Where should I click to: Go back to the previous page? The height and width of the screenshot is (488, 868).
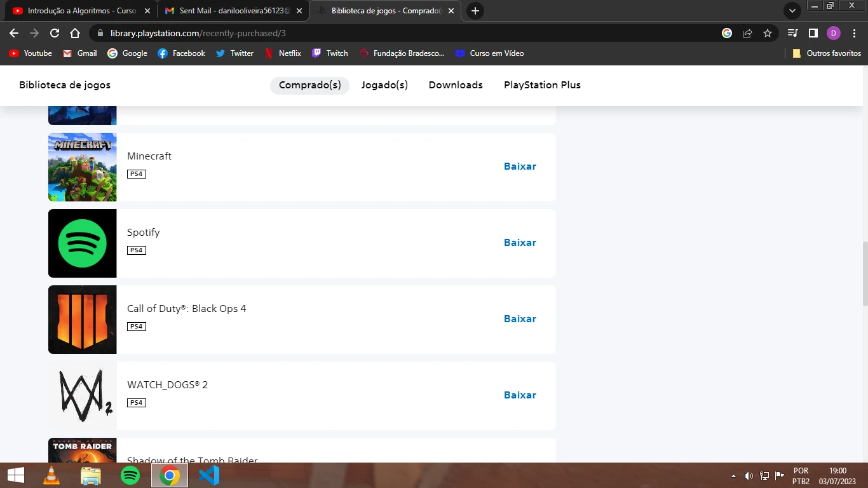pyautogui.click(x=14, y=33)
